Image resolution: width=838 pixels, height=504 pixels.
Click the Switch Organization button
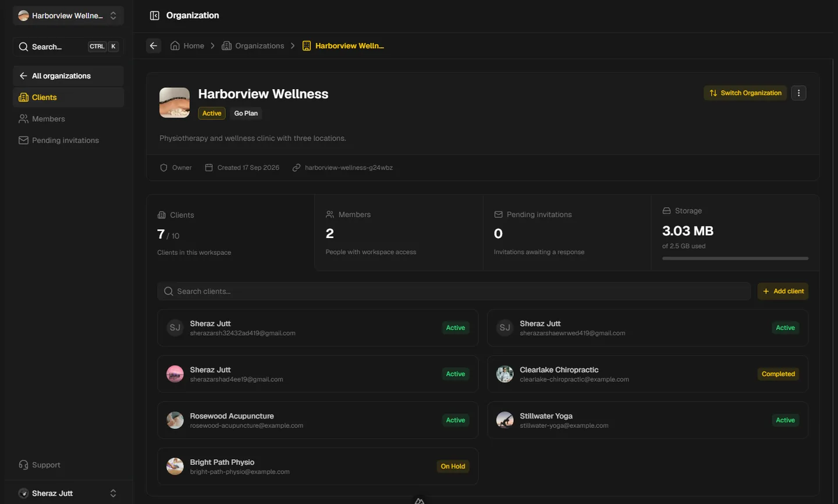tap(745, 93)
